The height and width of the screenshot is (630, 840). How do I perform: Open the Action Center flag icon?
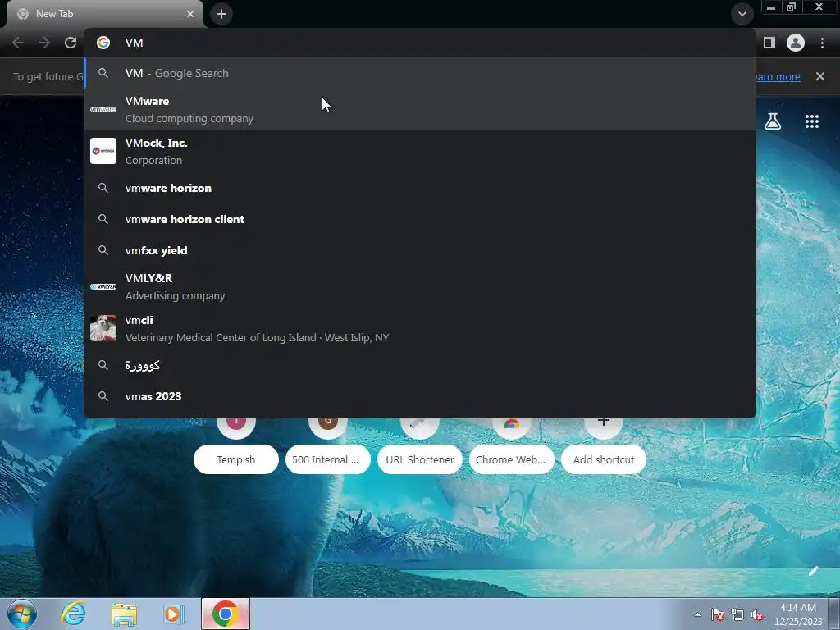point(718,614)
